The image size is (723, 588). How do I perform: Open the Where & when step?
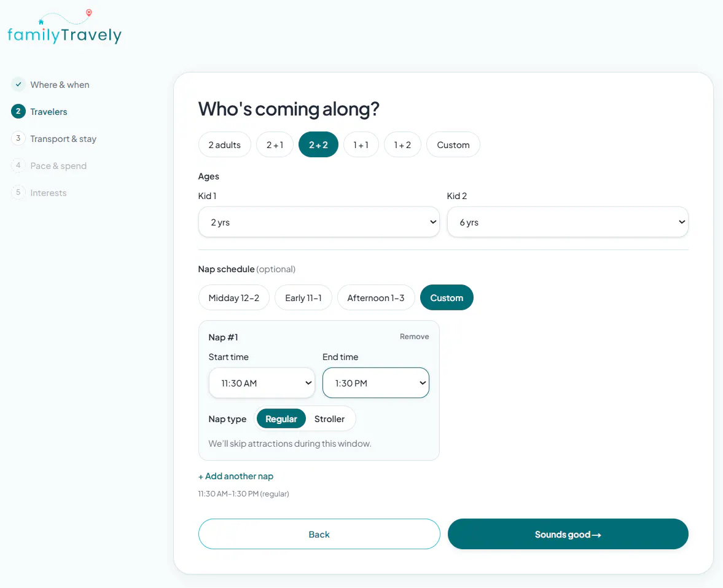point(60,85)
